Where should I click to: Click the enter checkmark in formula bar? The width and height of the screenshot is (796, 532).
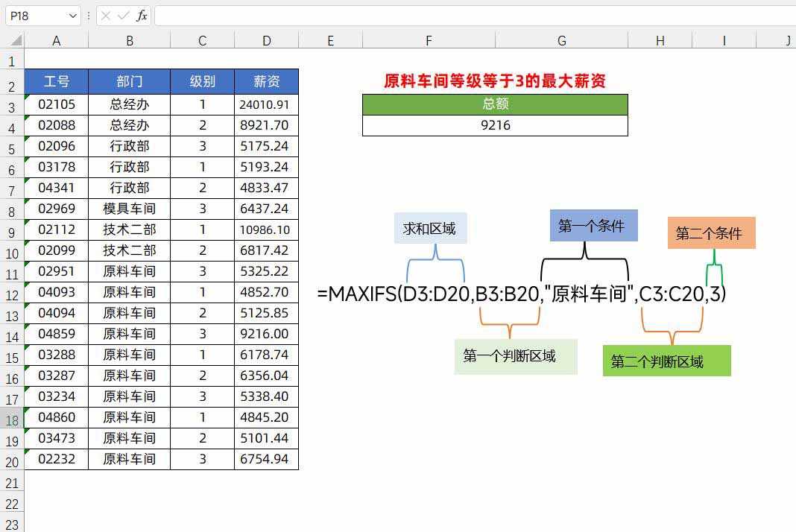[x=124, y=16]
